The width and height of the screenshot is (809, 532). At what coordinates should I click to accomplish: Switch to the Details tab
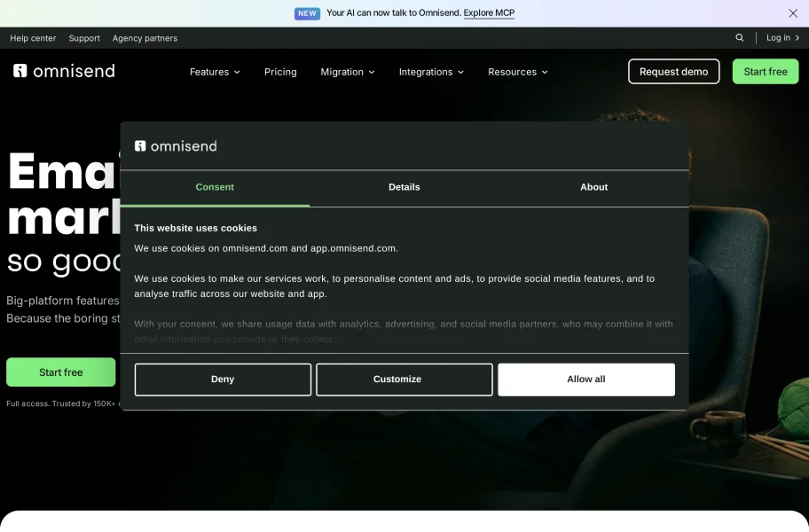coord(404,188)
